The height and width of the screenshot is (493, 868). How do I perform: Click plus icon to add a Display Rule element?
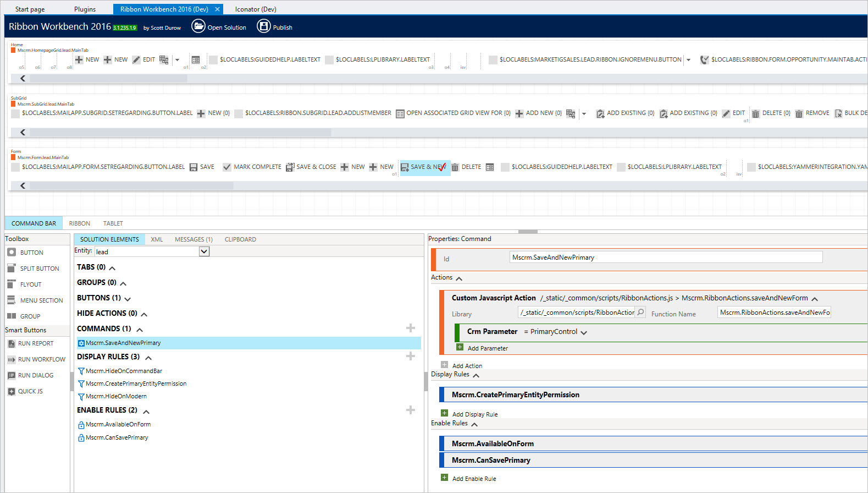(410, 357)
